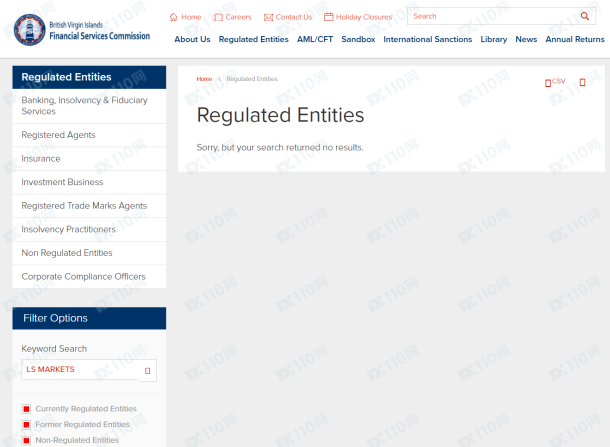Open the News menu

coord(526,39)
